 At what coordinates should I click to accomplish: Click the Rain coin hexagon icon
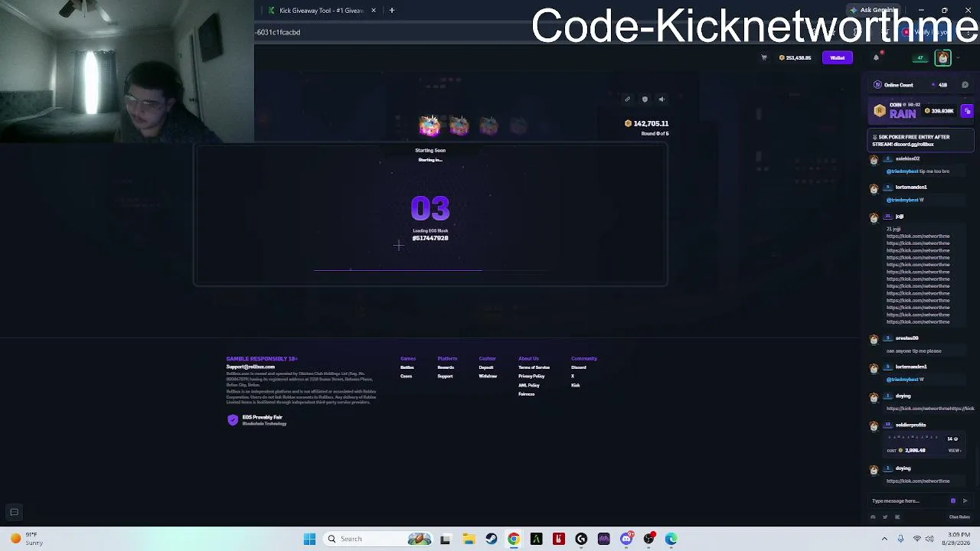(880, 112)
